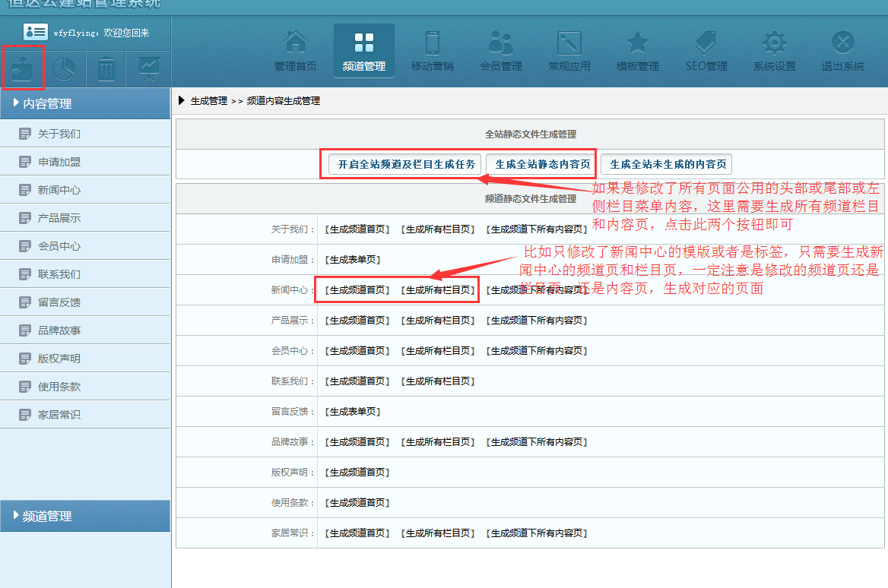Click the presentation chart icon
The height and width of the screenshot is (588, 888).
[148, 70]
